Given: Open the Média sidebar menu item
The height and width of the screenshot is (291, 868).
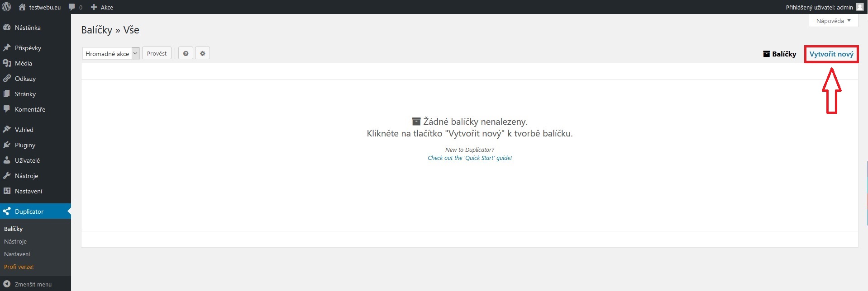Looking at the screenshot, I should click(x=23, y=63).
